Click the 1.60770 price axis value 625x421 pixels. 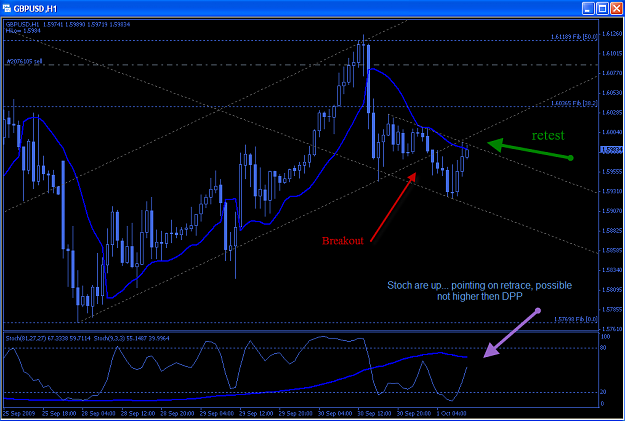(612, 73)
